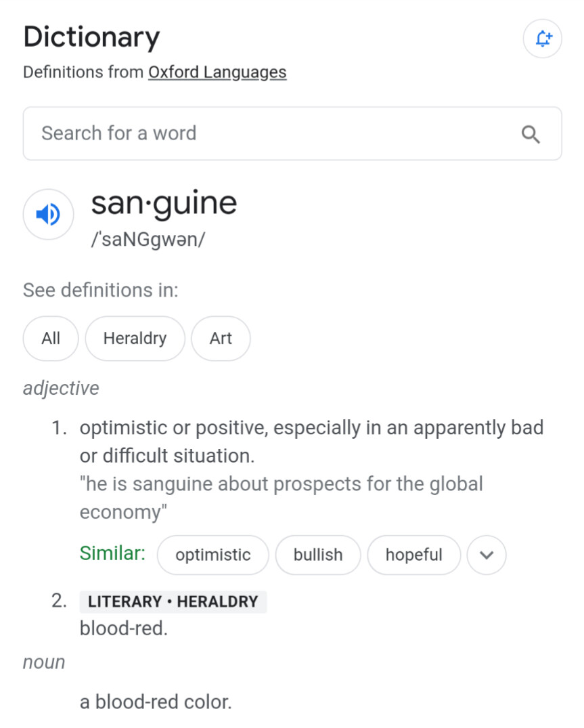The height and width of the screenshot is (728, 584).
Task: Click the Similar label
Action: 112,553
